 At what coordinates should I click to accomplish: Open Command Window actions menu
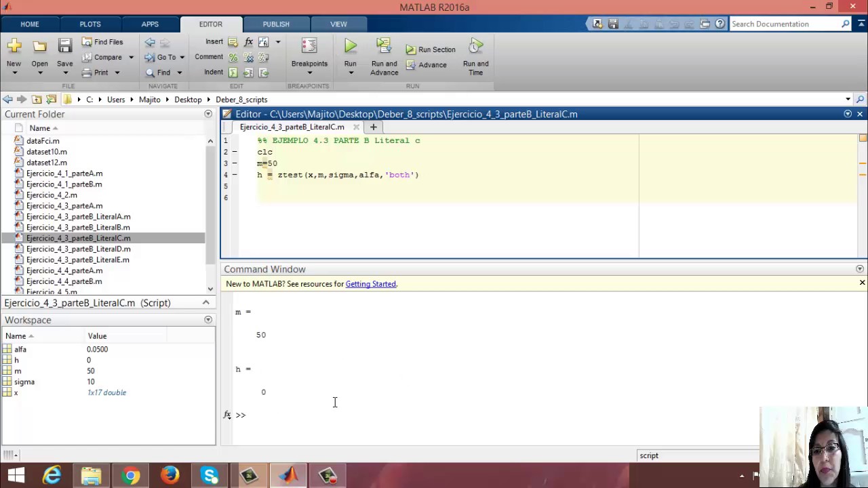(x=860, y=269)
